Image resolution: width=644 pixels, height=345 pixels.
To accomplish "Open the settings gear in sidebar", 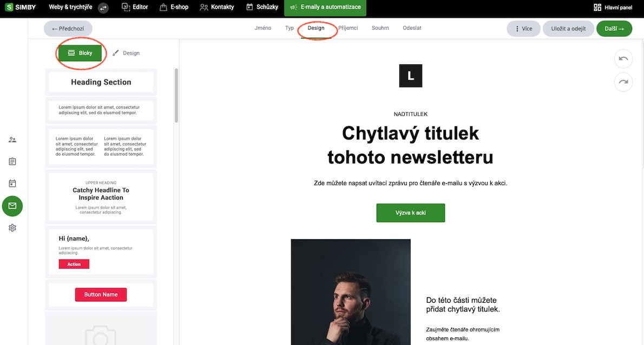I will pyautogui.click(x=12, y=228).
